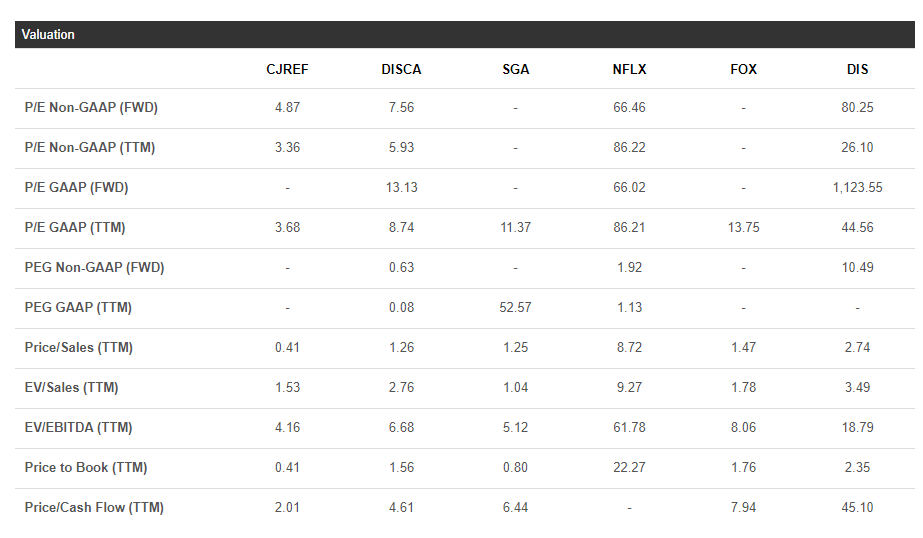Select the P/E GAAP (FWD) row label
Screen dimensions: 923x538
coord(77,188)
